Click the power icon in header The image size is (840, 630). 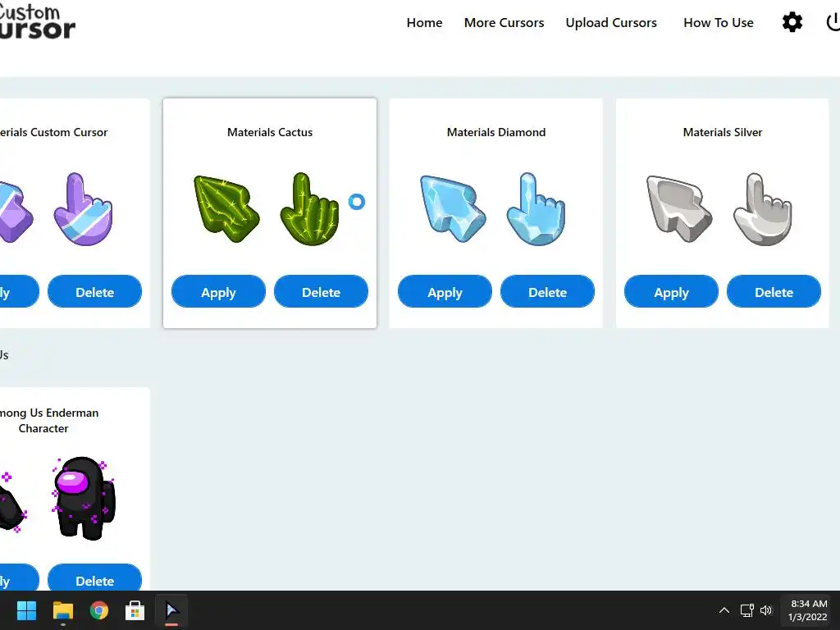(833, 22)
